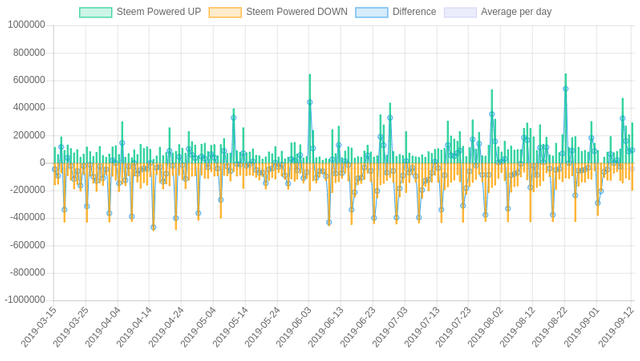Click the -800000 y-axis label

pos(27,272)
